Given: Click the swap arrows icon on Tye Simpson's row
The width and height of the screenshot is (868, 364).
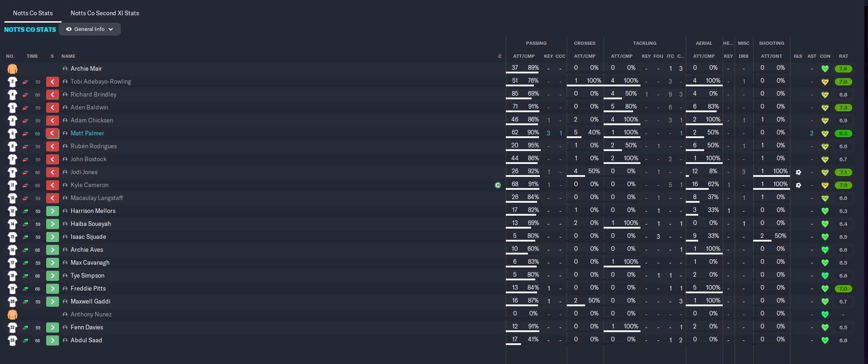Looking at the screenshot, I should tap(25, 276).
